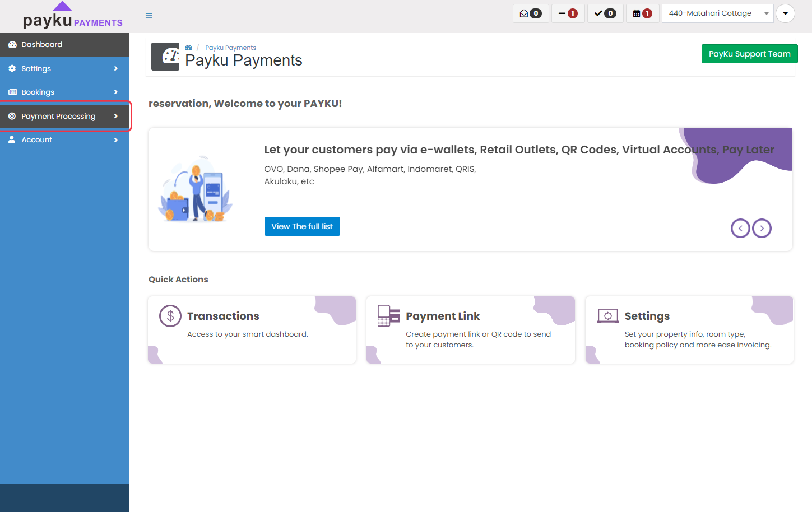Click the Settings laptop icon
812x512 pixels.
pos(608,316)
